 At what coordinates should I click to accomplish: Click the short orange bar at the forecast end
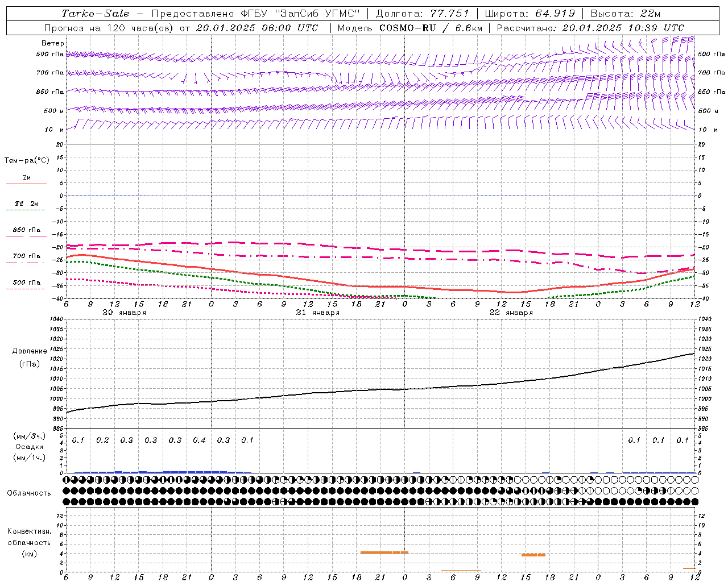point(689,568)
